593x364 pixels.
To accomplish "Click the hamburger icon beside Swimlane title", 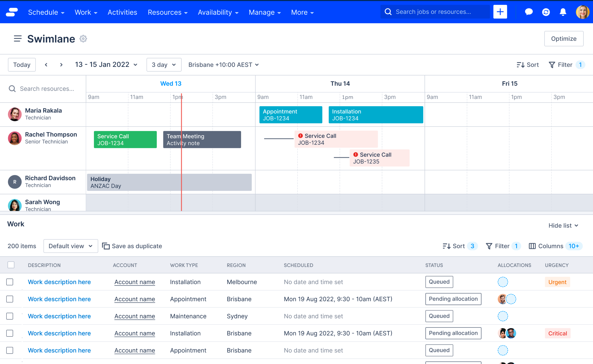I will pyautogui.click(x=17, y=38).
